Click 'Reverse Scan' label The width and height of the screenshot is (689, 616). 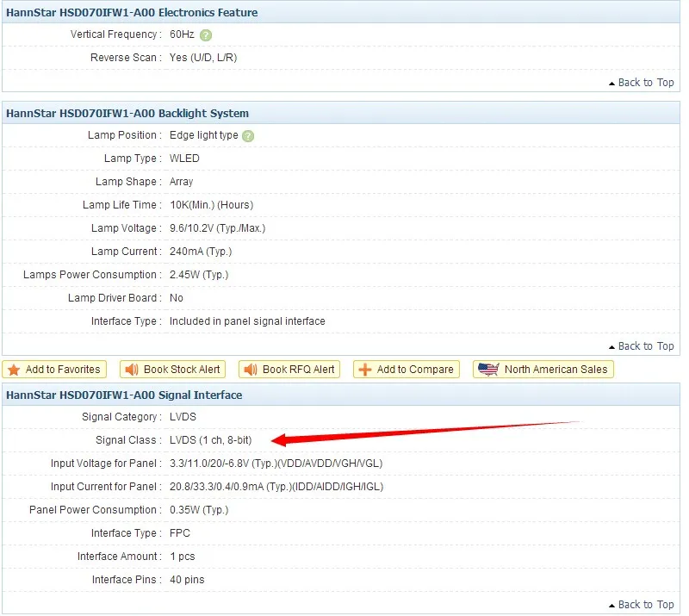coord(126,58)
